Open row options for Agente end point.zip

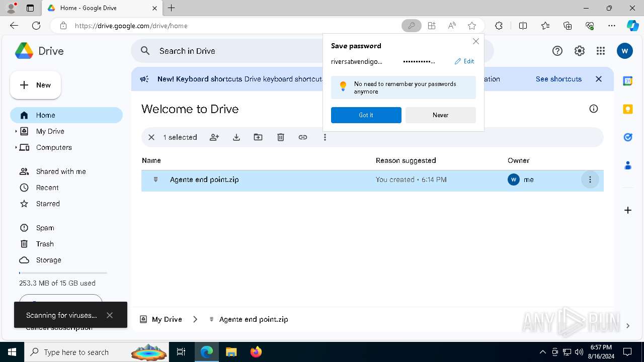click(x=590, y=179)
